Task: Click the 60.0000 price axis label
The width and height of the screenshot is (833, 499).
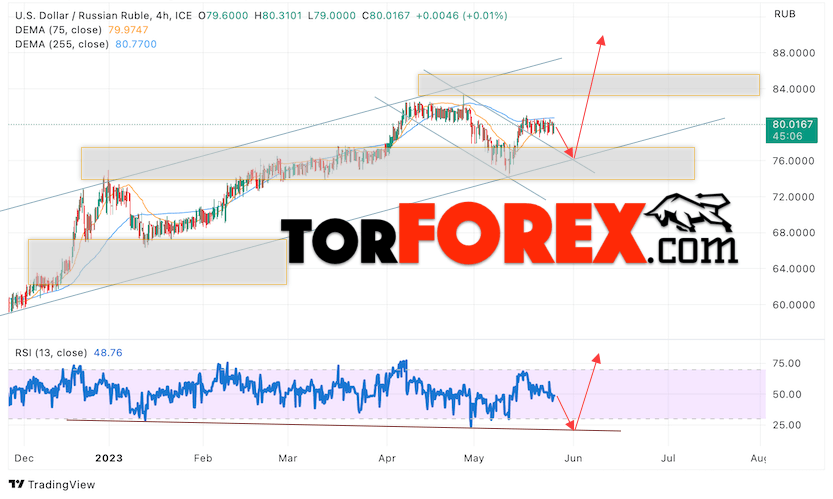Action: (793, 305)
